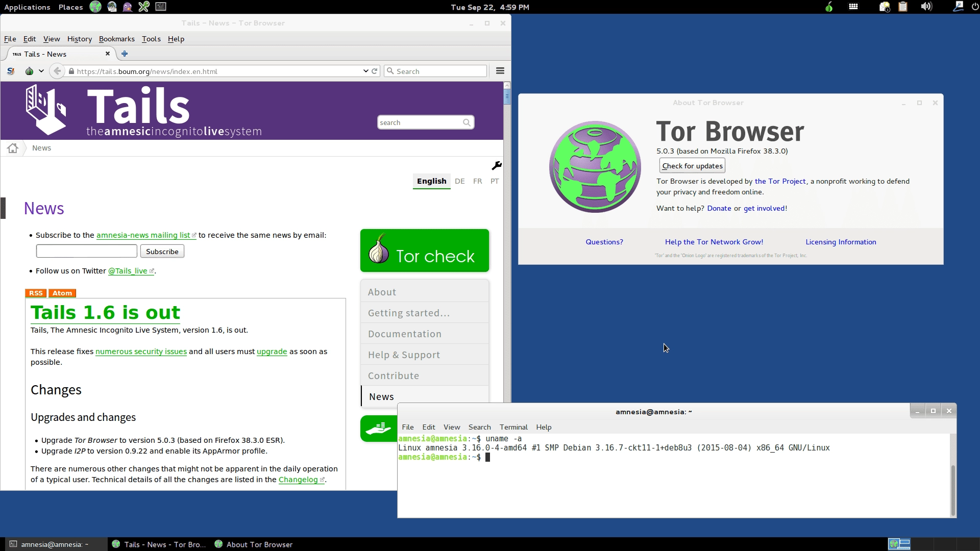Click Check for updates button
Image resolution: width=980 pixels, height=551 pixels.
tap(692, 166)
